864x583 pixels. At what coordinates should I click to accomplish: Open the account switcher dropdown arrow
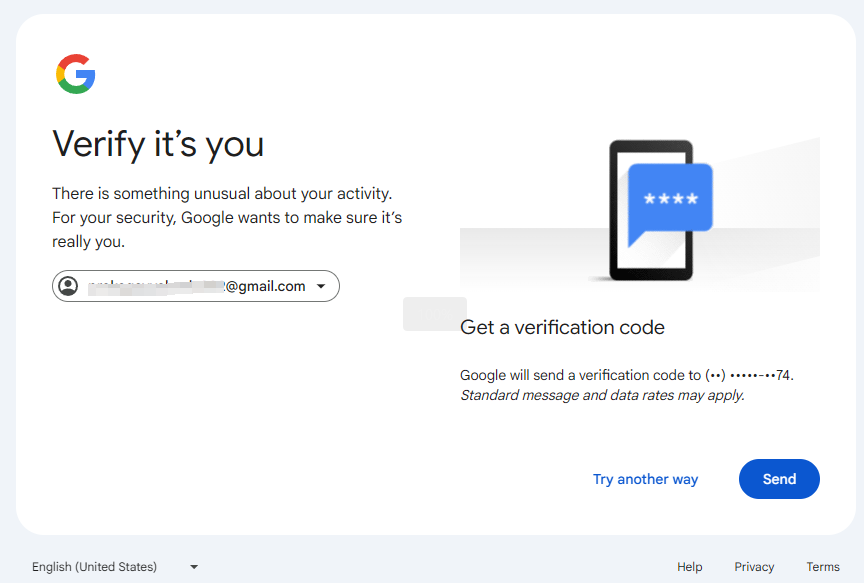(321, 286)
